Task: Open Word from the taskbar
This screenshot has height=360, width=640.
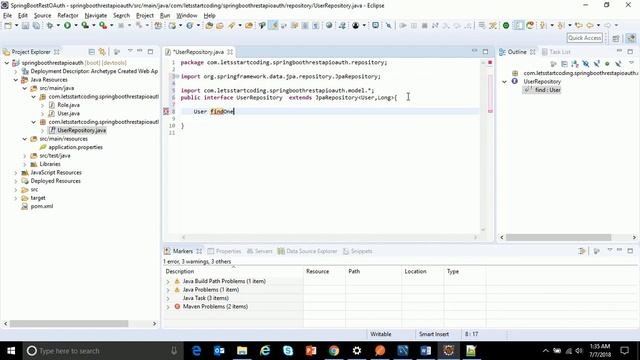Action: pos(425,351)
